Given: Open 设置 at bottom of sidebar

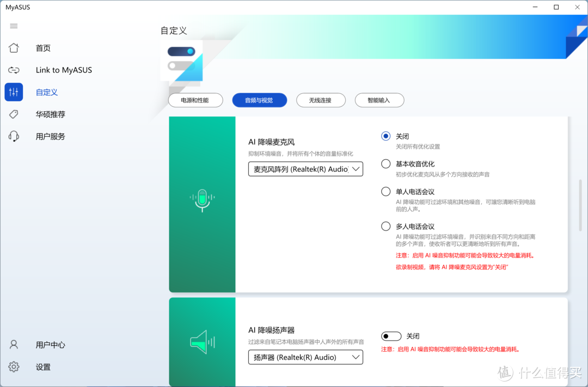Looking at the screenshot, I should (x=14, y=367).
